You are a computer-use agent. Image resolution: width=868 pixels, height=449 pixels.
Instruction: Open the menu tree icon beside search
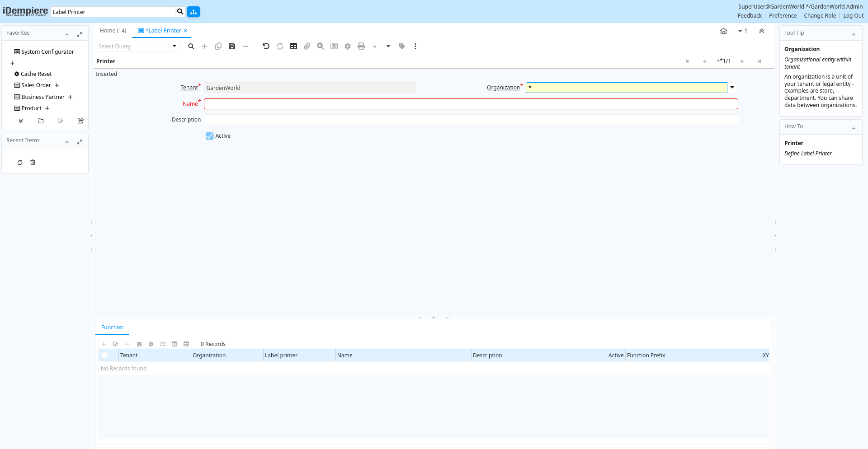pyautogui.click(x=193, y=12)
